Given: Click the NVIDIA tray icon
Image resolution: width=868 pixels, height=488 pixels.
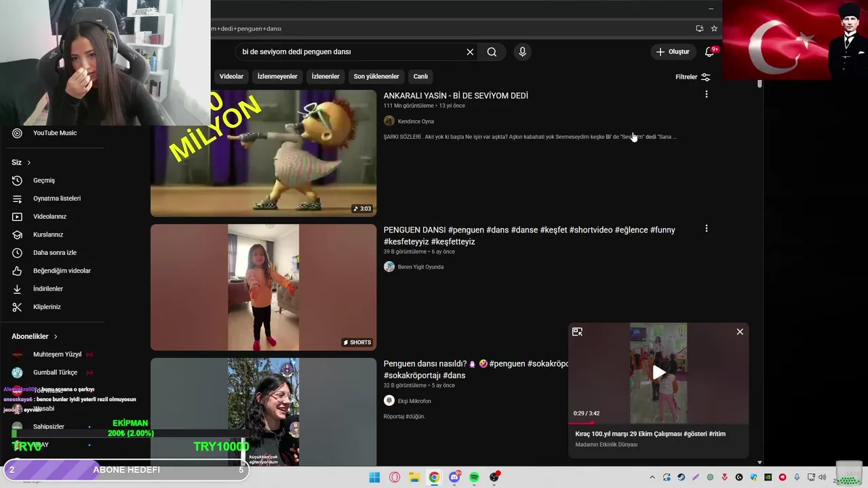Looking at the screenshot, I should point(768,477).
